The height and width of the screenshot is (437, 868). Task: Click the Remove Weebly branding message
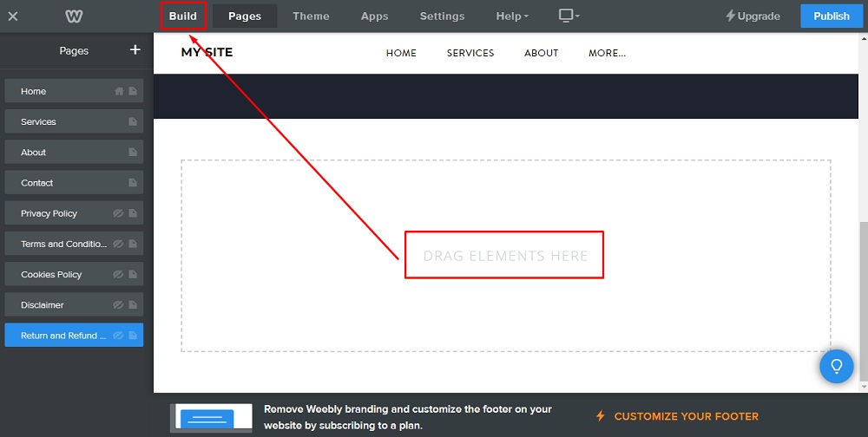(x=407, y=417)
